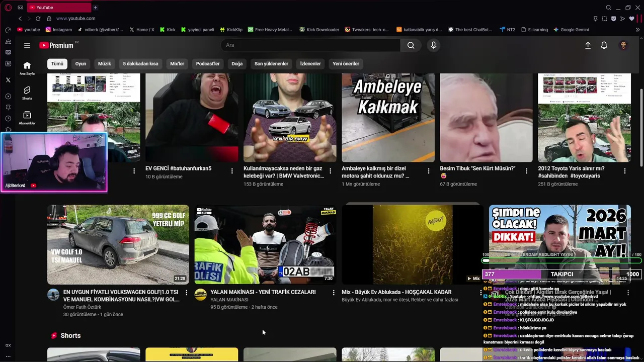
Task: Click the send/flow arrow icon in address bar
Action: (622, 19)
